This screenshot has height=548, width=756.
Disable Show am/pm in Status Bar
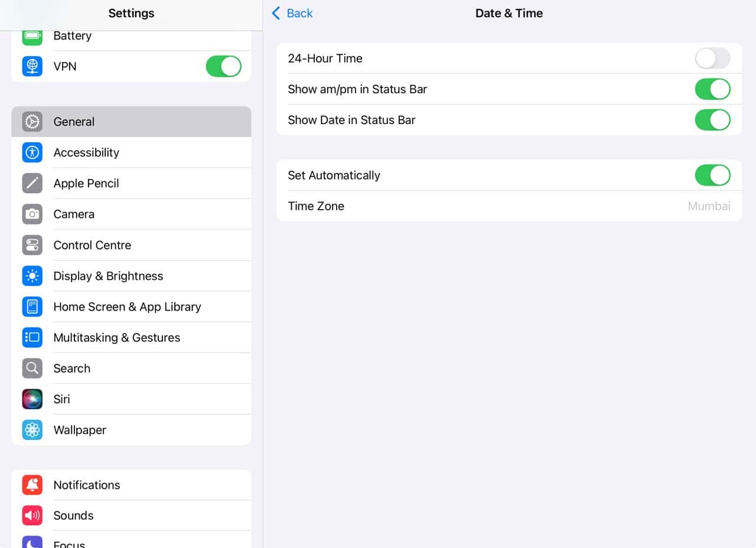click(713, 89)
